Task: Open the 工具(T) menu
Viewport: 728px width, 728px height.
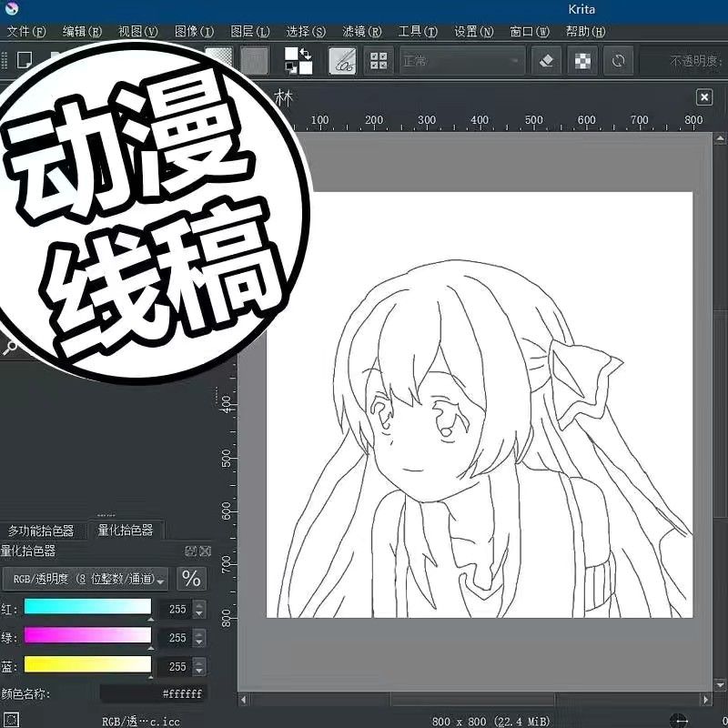Action: (x=418, y=32)
